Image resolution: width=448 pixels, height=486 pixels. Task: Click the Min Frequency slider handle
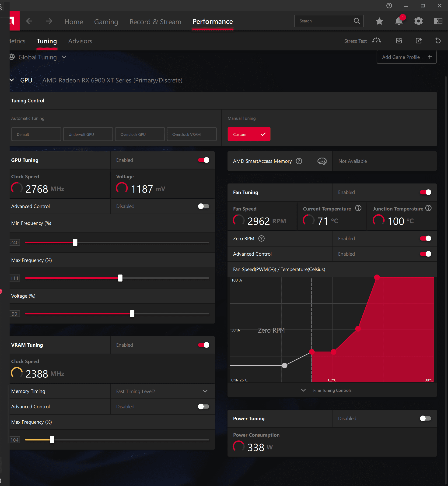(75, 242)
